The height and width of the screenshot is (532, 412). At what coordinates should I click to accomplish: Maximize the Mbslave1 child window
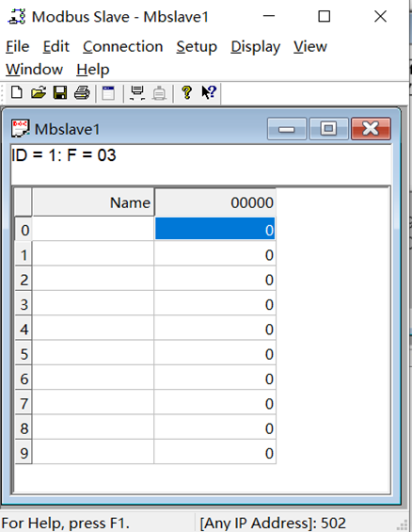coord(328,129)
